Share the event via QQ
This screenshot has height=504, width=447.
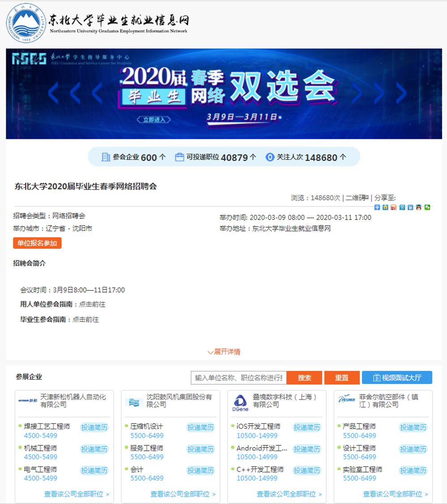point(418,207)
